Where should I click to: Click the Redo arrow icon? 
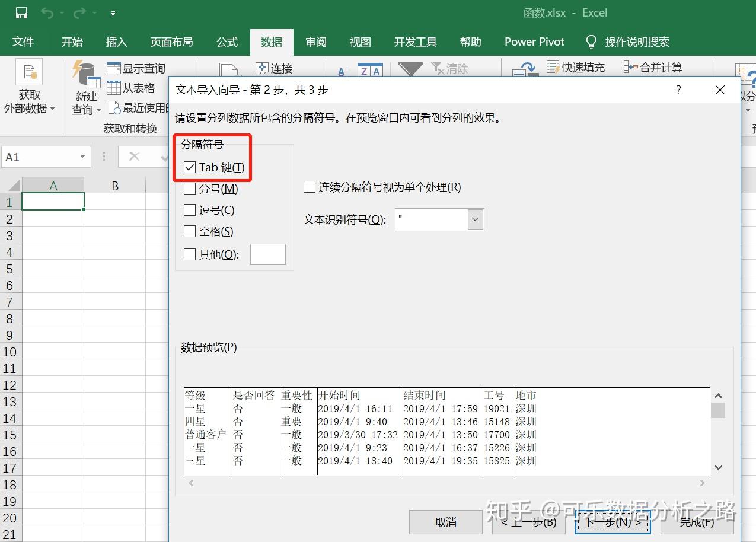[x=79, y=12]
